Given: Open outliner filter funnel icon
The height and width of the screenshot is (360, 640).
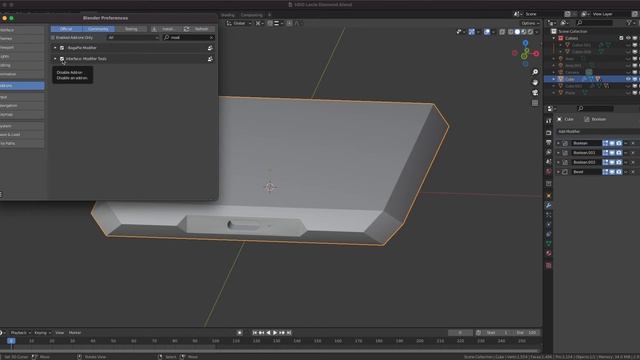Looking at the screenshot, I should tap(630, 23).
